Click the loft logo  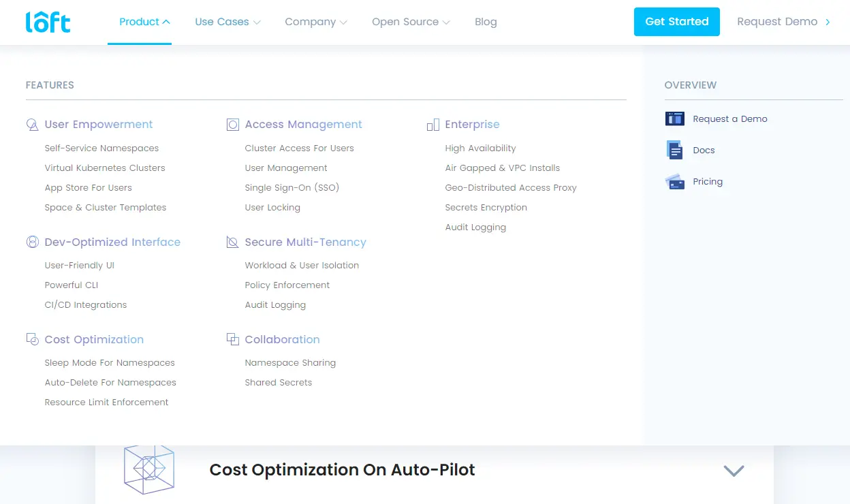tap(48, 21)
